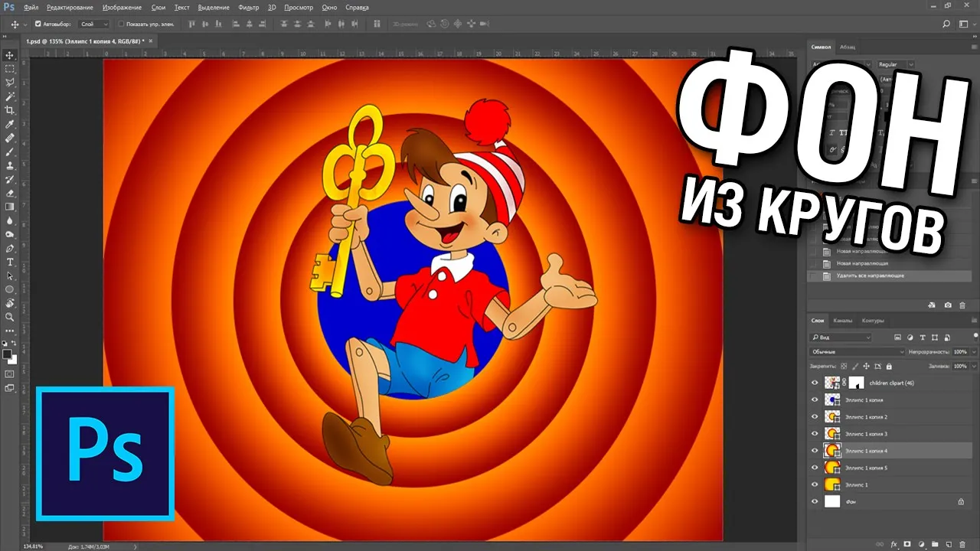The height and width of the screenshot is (551, 980).
Task: Click the foreground color swatch
Action: (8, 355)
